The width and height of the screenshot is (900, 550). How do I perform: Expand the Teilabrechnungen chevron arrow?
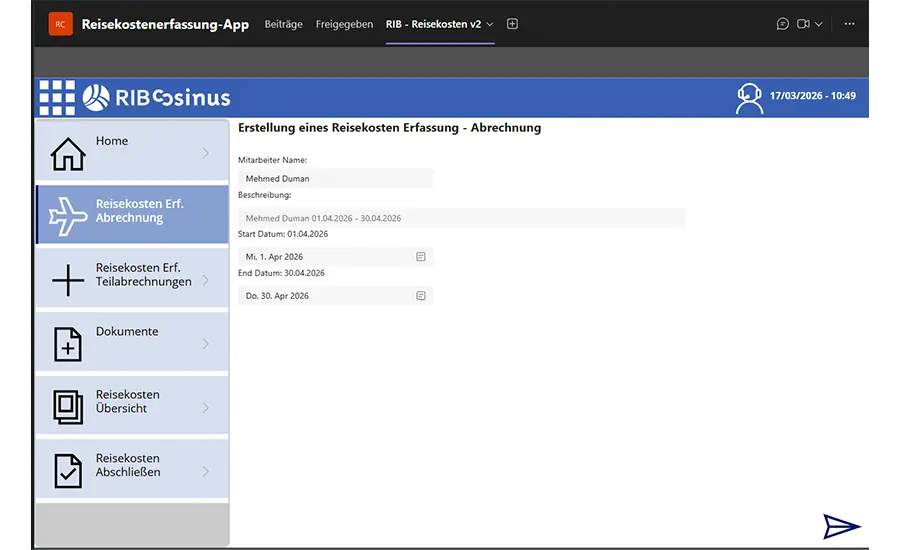click(205, 280)
